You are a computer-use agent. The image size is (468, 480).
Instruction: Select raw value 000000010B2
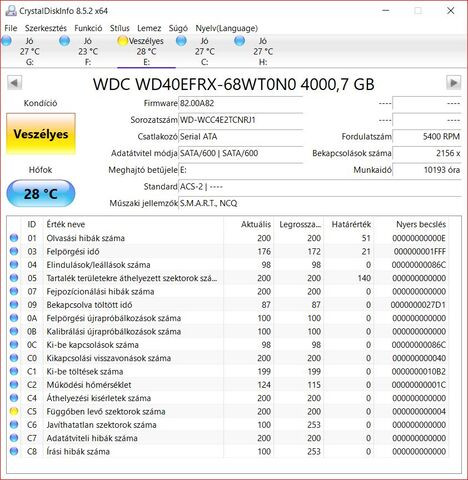(419, 371)
